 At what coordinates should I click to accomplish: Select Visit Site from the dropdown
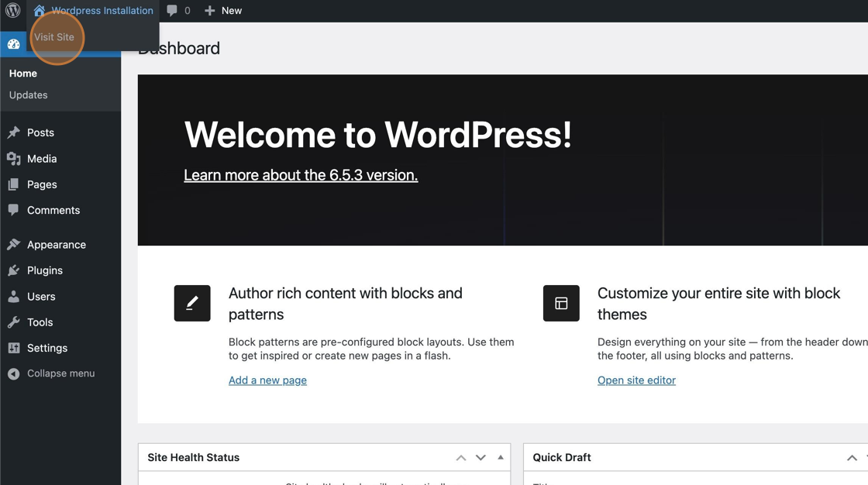point(54,37)
